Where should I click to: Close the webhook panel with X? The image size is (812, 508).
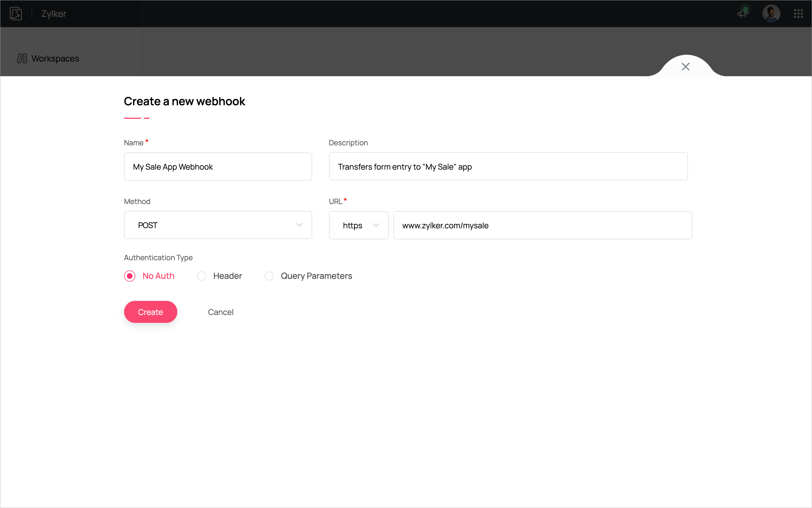coord(685,67)
